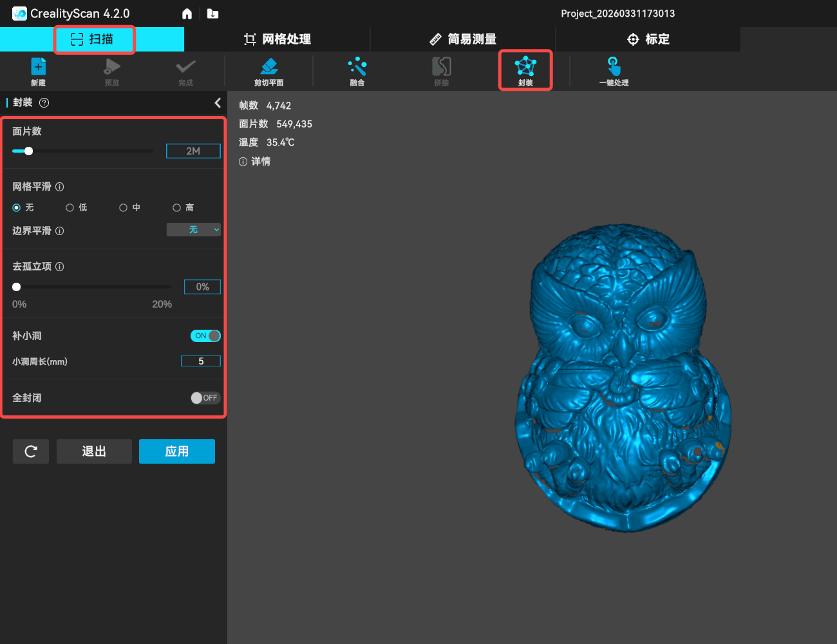Screen dimensions: 837x644
Task: Click the 面片数 slider handle
Action: pyautogui.click(x=28, y=151)
